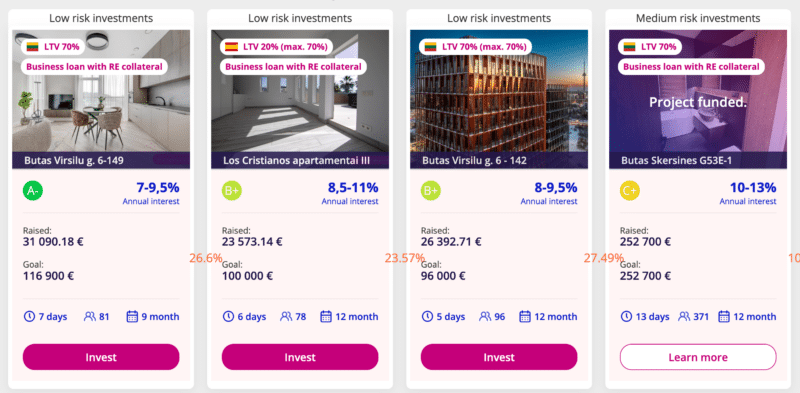
Task: Click the Spanish flag on Los Cristianos card
Action: pyautogui.click(x=232, y=47)
